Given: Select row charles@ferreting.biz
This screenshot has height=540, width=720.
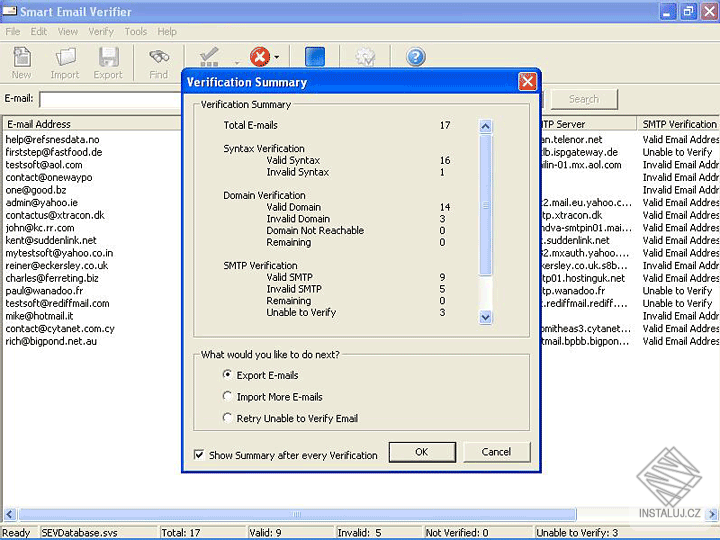Looking at the screenshot, I should pyautogui.click(x=52, y=278).
